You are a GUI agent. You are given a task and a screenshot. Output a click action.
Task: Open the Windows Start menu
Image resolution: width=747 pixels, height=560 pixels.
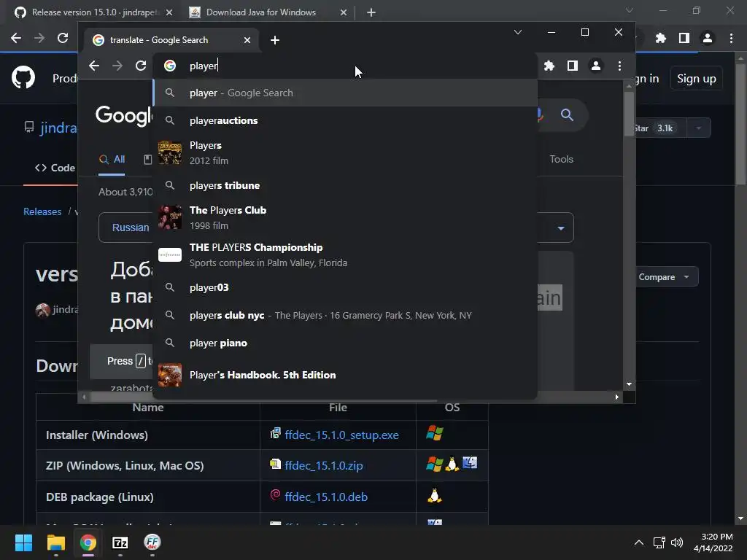[23, 542]
